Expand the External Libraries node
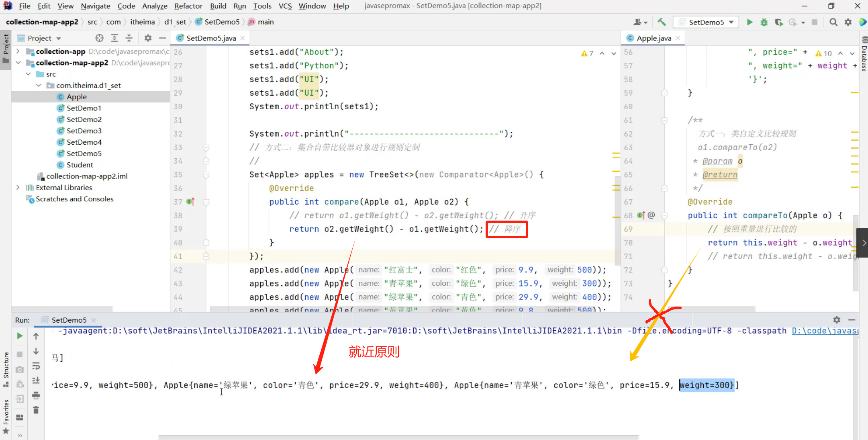 [x=18, y=187]
